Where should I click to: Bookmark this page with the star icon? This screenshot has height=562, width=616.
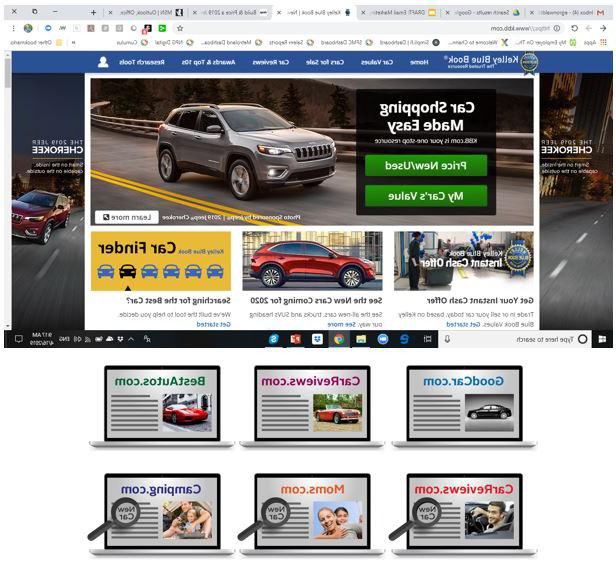click(x=180, y=28)
